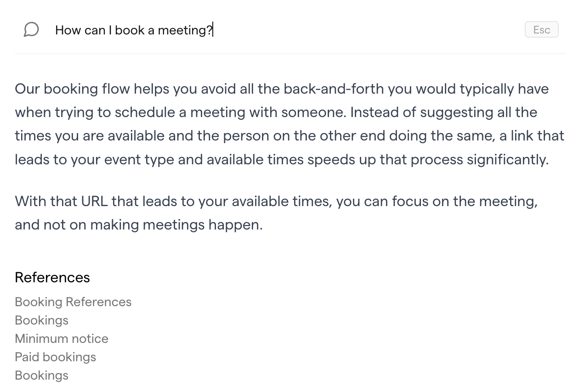Place cursor on "How" at the query start
579x392 pixels.
pos(68,30)
